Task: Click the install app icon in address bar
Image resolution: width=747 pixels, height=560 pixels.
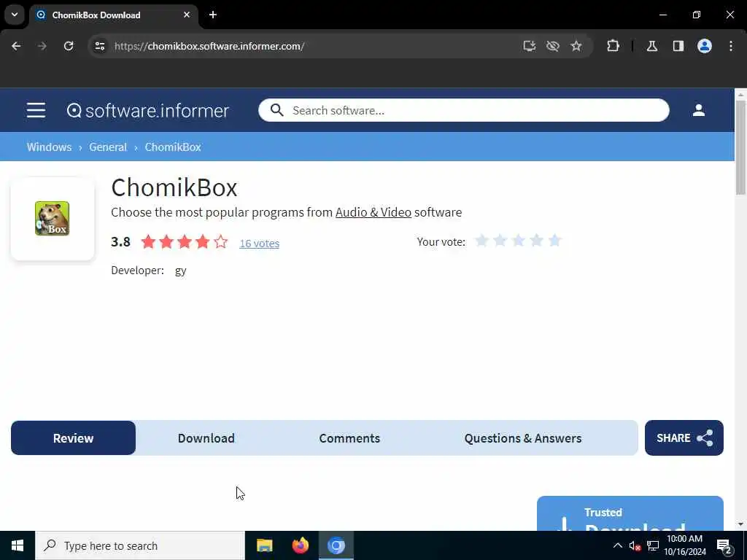Action: [529, 46]
